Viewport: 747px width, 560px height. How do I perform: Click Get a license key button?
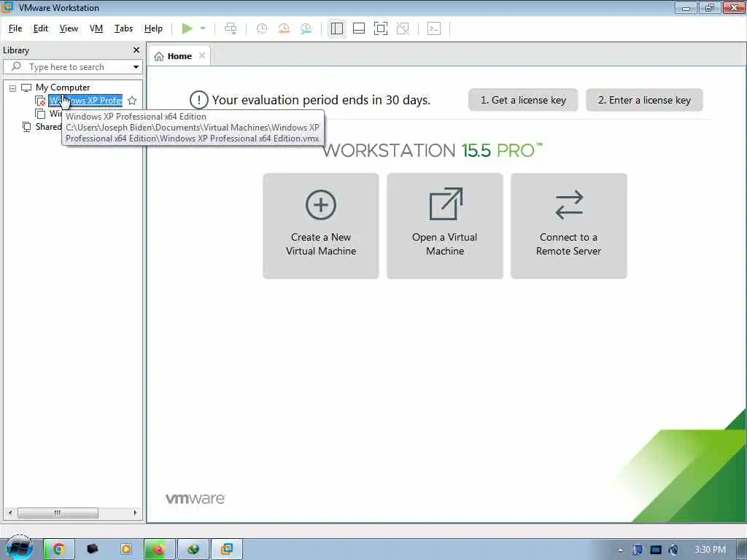[523, 100]
